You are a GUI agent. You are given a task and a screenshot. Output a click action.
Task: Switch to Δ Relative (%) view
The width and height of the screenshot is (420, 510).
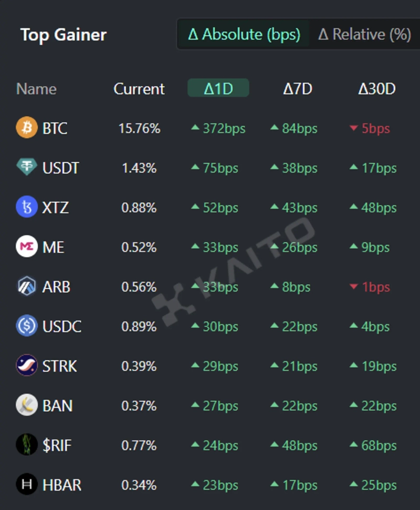click(x=364, y=35)
